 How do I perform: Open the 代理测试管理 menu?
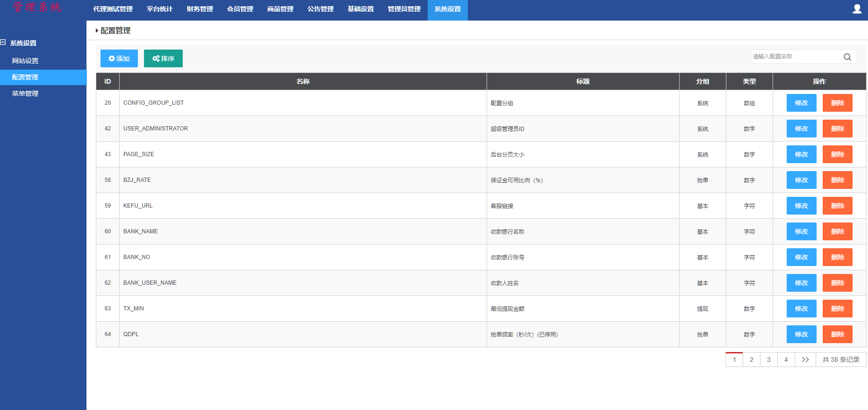pyautogui.click(x=113, y=9)
